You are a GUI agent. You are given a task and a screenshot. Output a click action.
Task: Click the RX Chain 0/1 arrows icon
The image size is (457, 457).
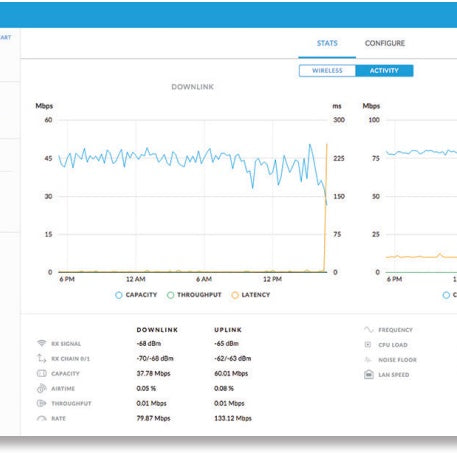coord(41,358)
